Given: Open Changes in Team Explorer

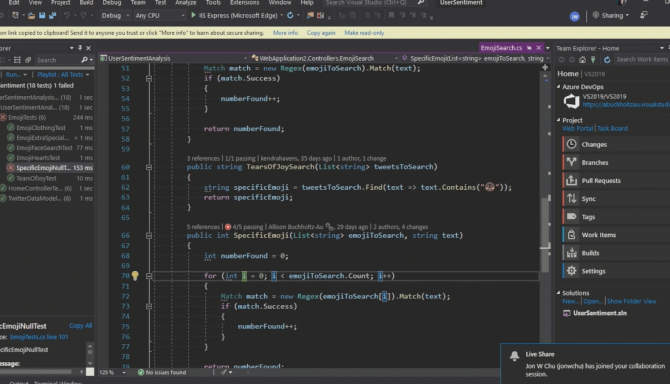Looking at the screenshot, I should pos(615,144).
